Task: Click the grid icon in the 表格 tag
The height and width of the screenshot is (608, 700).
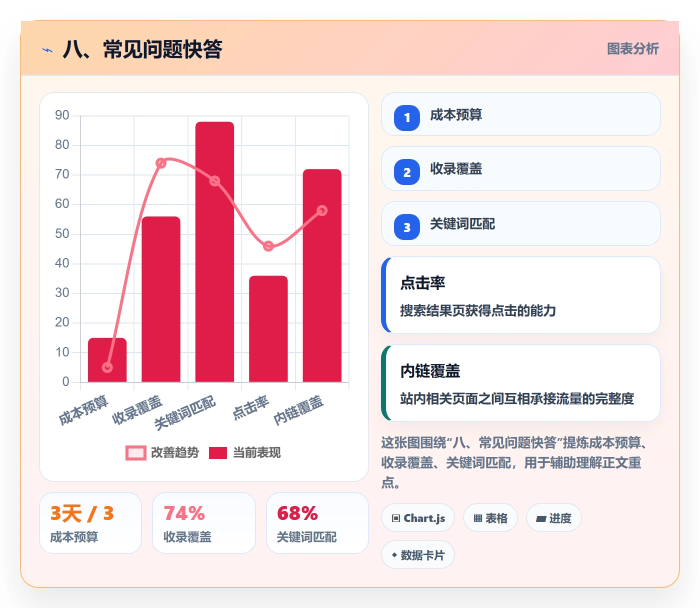Action: pyautogui.click(x=478, y=518)
